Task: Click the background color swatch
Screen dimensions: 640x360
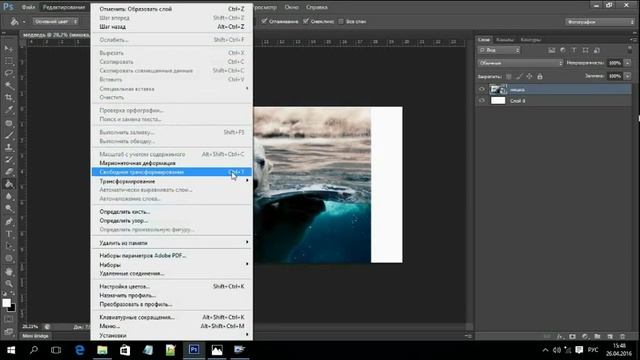Action: pos(12,308)
